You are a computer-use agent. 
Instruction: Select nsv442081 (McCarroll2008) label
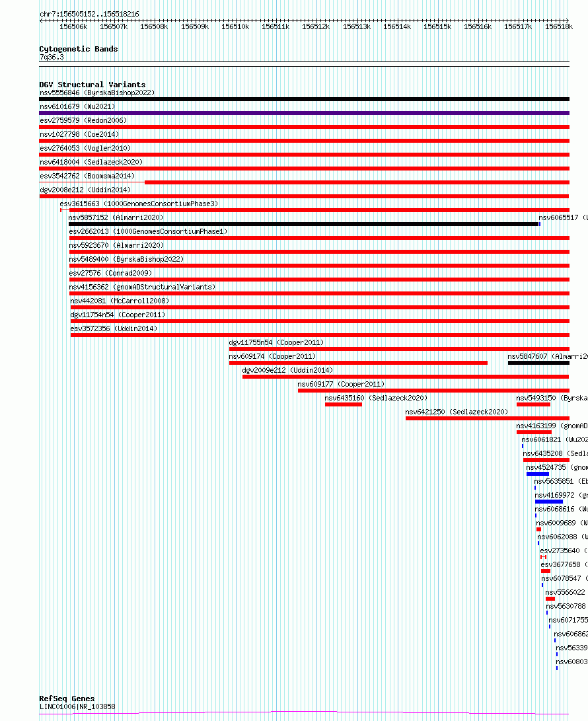pyautogui.click(x=120, y=301)
